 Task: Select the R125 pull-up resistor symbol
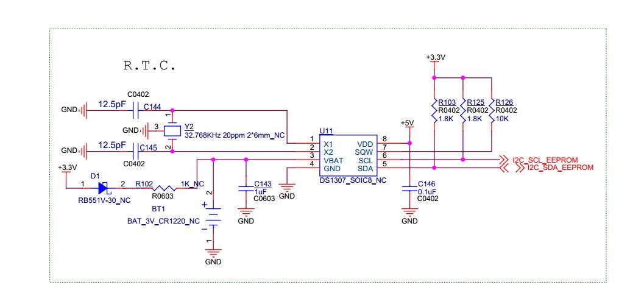463,110
